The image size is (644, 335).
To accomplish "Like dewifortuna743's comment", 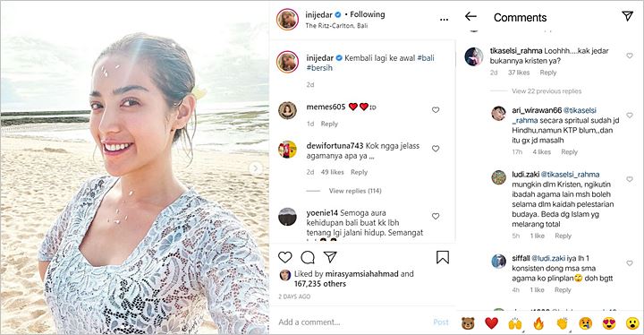I will (436, 149).
